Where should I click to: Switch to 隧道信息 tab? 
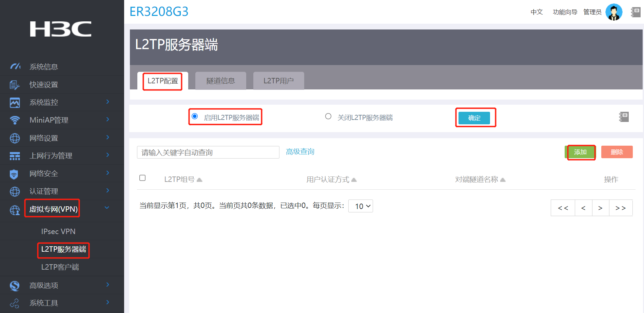pos(221,81)
